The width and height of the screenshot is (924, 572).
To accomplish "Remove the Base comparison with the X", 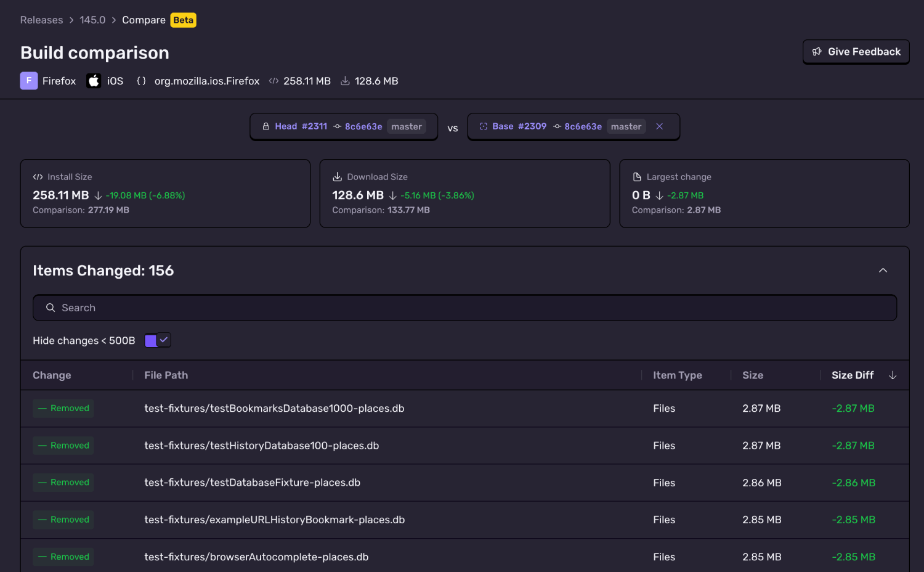I will 659,126.
